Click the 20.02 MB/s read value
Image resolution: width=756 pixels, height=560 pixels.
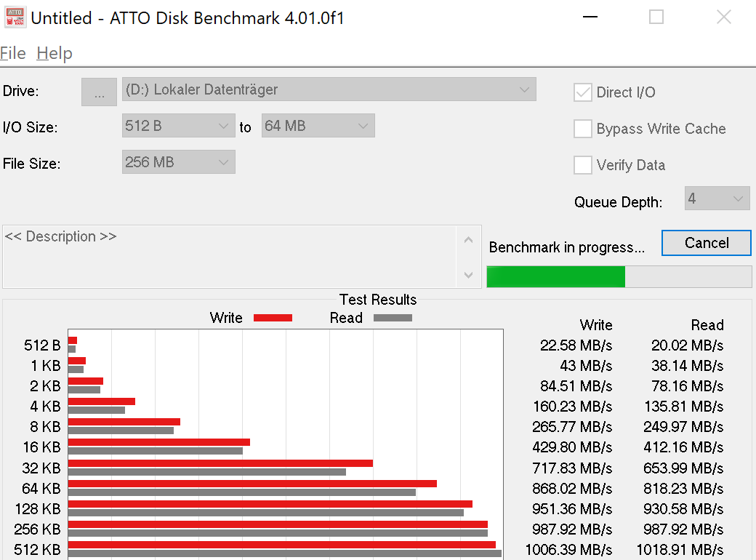(688, 345)
